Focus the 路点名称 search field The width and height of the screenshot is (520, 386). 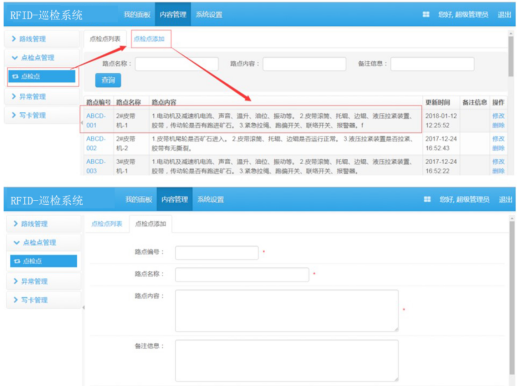(x=177, y=64)
